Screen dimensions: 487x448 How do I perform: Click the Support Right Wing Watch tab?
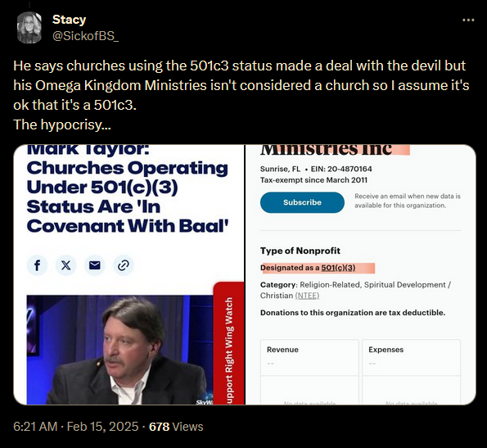coord(229,343)
